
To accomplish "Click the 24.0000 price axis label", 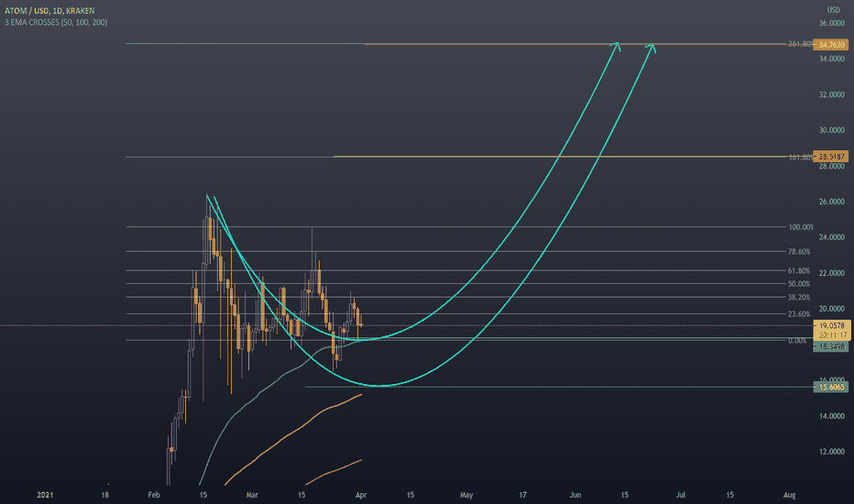I will coord(832,237).
